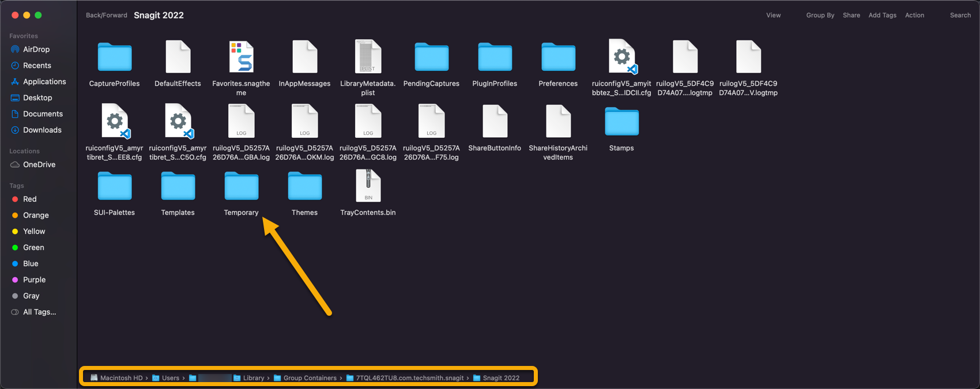Viewport: 980px width, 389px height.
Task: Open the SUI-Palettes folder
Action: [x=115, y=187]
